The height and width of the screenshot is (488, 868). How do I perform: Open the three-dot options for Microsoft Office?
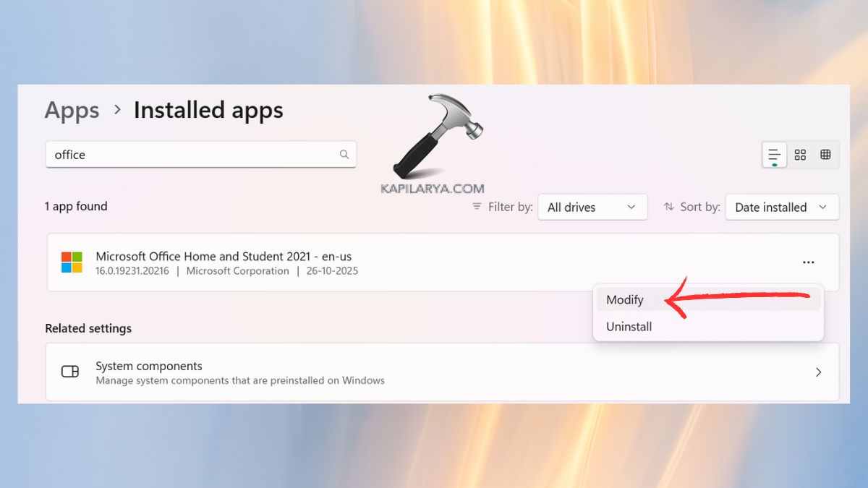pos(808,262)
